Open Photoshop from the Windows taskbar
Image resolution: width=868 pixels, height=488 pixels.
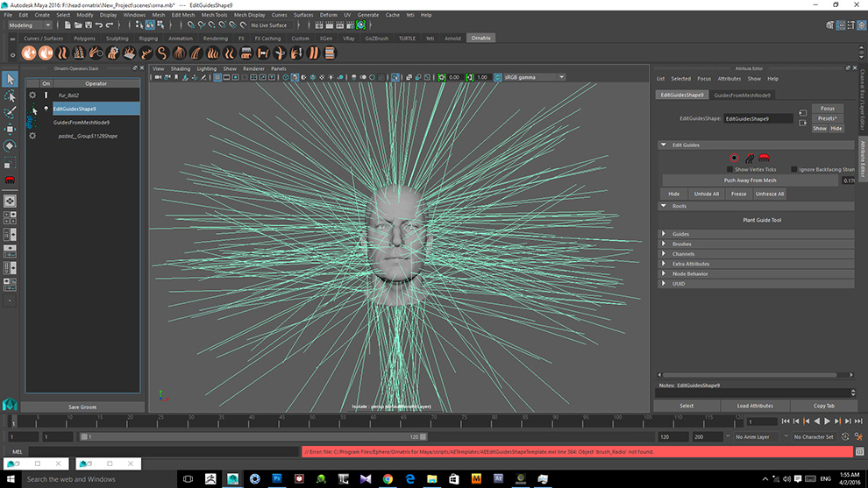pos(277,478)
